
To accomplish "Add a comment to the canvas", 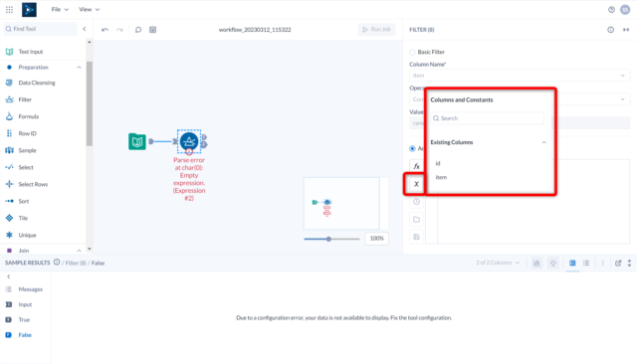I will [x=138, y=30].
